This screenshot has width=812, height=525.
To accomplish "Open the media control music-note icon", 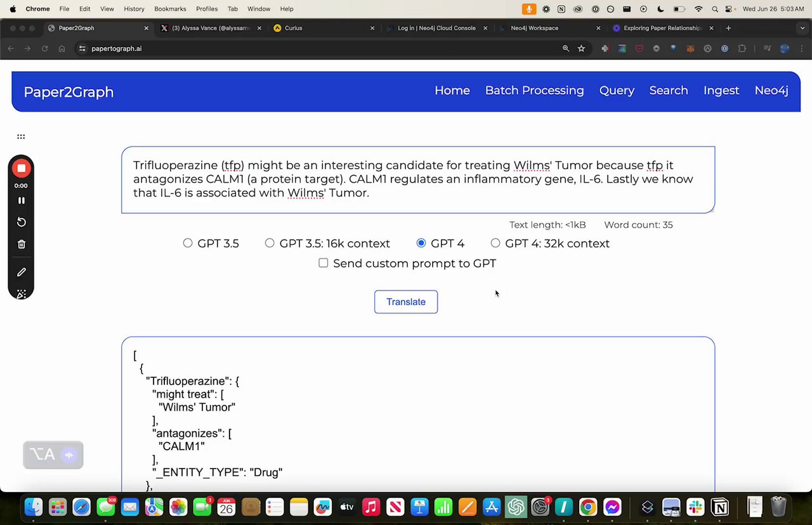I will (x=768, y=48).
